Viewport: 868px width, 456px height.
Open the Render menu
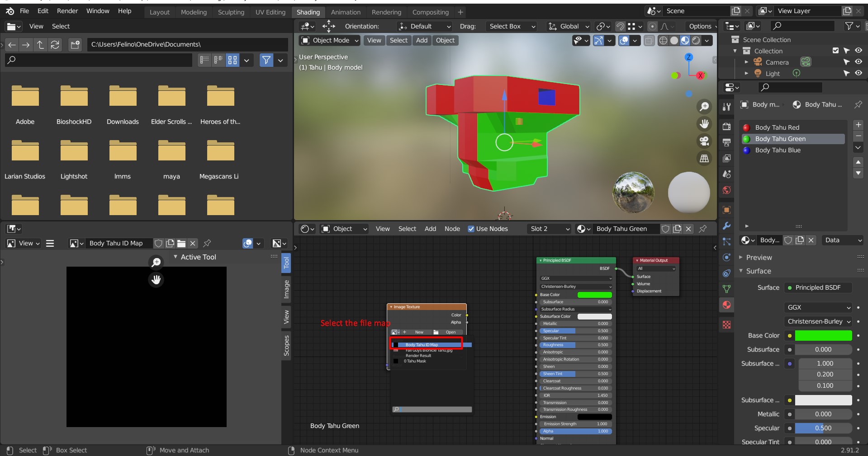pyautogui.click(x=67, y=11)
